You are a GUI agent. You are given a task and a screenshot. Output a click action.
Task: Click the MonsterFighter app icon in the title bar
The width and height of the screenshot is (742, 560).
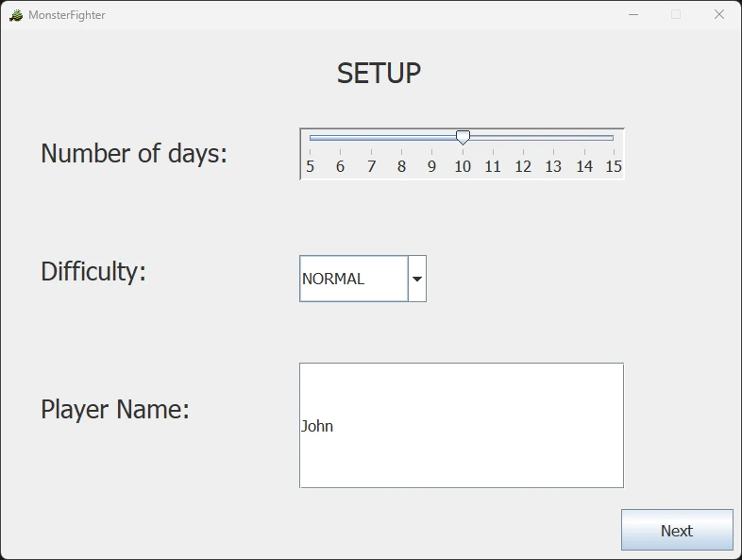point(16,15)
